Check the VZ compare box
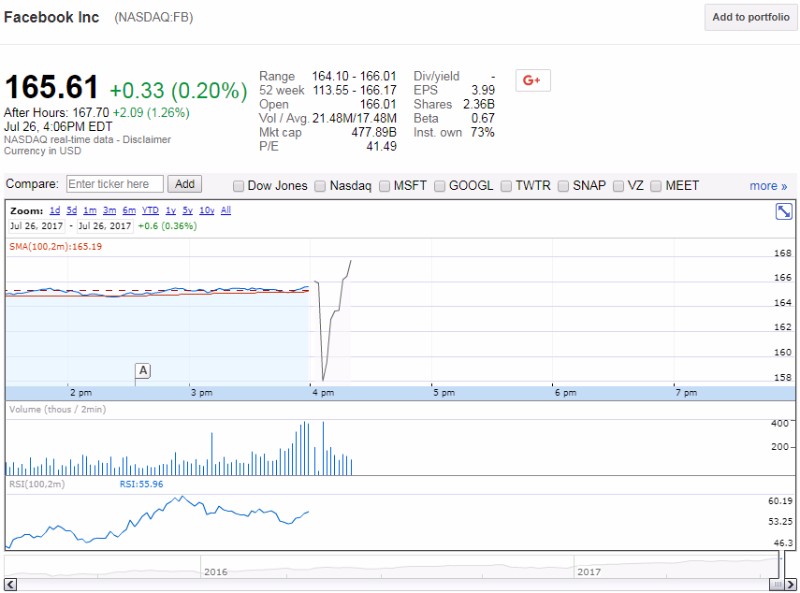 [618, 186]
